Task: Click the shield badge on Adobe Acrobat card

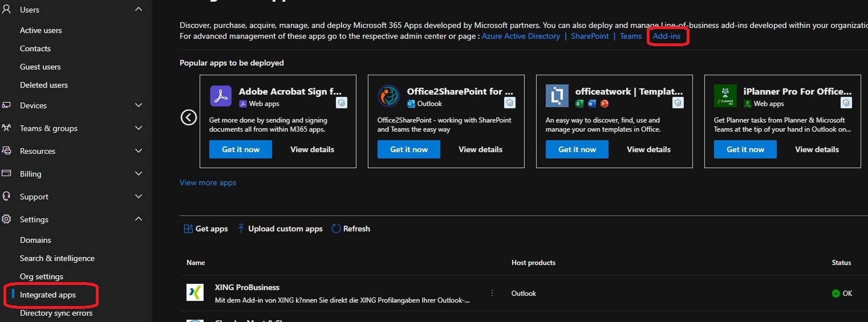Action: [x=342, y=103]
